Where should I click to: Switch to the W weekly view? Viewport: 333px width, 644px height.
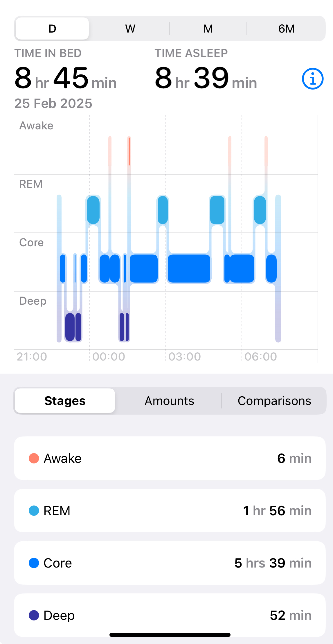click(x=130, y=28)
